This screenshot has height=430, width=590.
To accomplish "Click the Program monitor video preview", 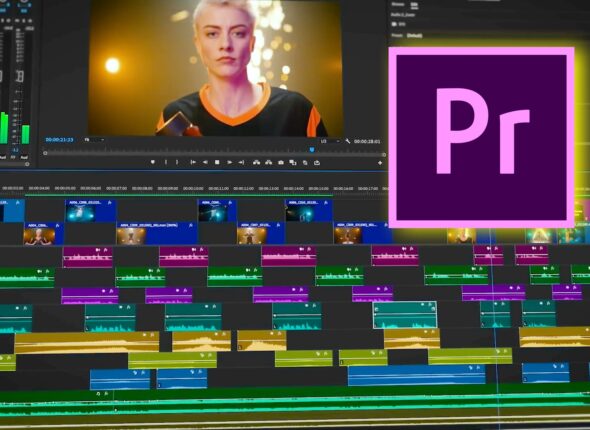I will click(x=215, y=68).
